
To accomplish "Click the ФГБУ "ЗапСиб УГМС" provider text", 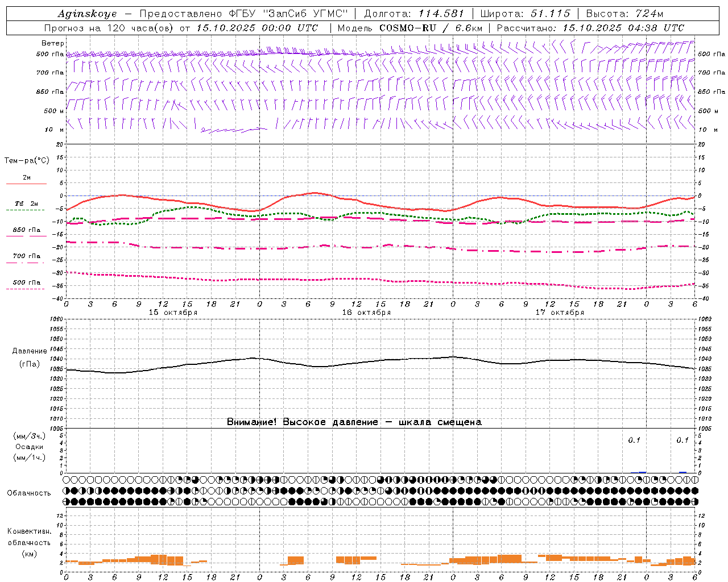I will click(x=289, y=14).
